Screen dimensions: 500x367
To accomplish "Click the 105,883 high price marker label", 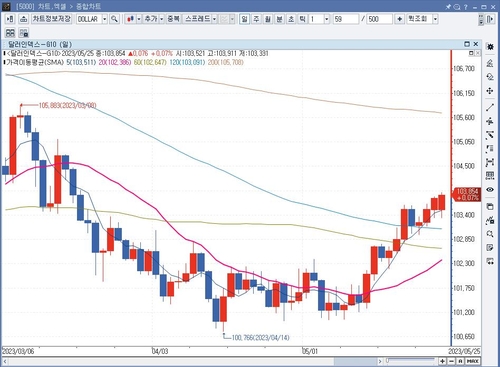I will click(68, 106).
